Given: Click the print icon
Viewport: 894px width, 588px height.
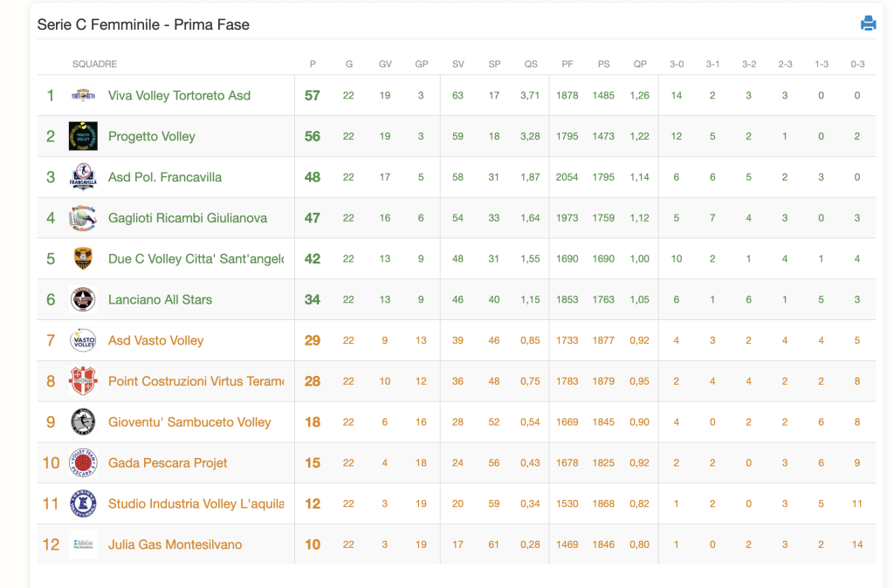Looking at the screenshot, I should (868, 24).
